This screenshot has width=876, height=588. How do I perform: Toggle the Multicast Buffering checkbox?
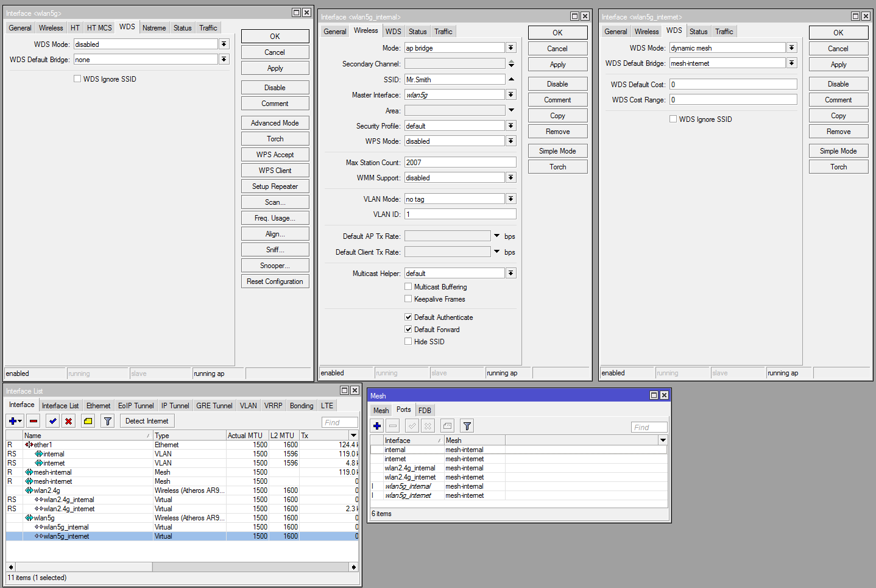(408, 286)
